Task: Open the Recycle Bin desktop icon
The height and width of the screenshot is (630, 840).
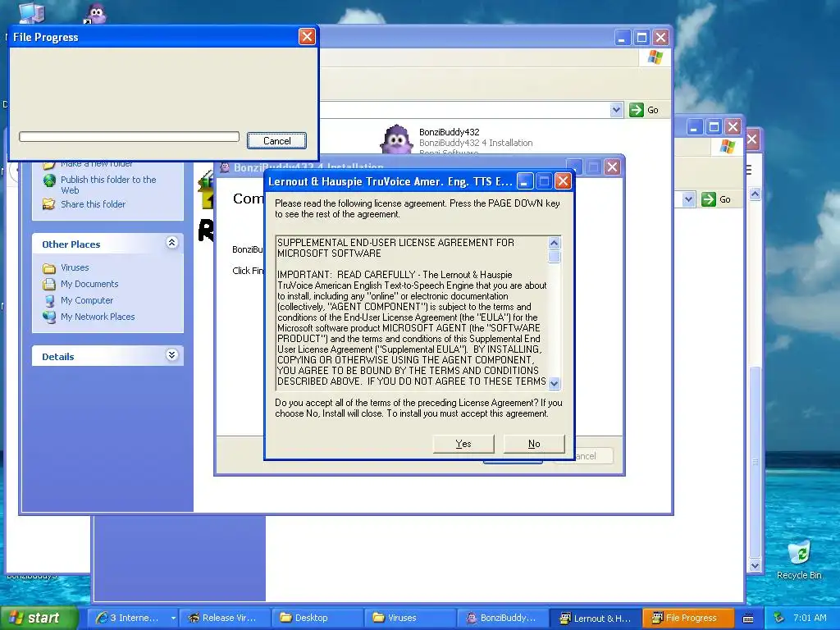Action: (x=799, y=554)
